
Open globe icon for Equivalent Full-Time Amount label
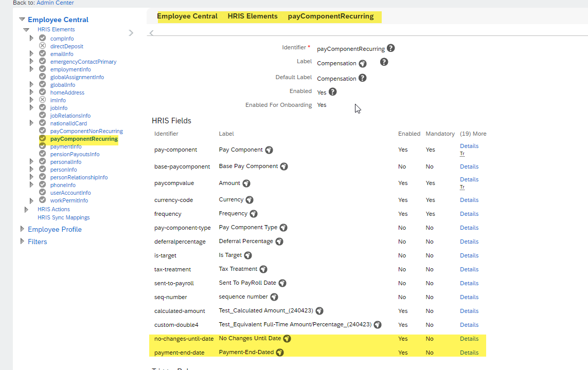[378, 325]
